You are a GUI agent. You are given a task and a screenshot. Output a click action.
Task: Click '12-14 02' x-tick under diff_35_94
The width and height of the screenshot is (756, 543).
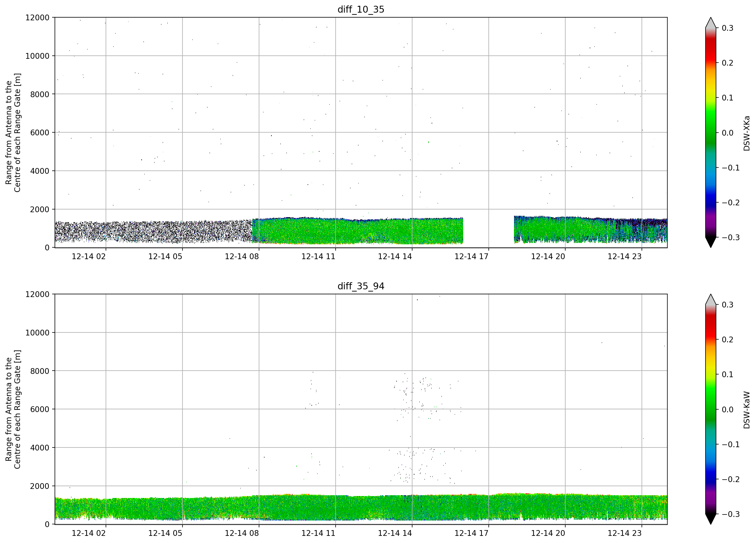coord(89,533)
